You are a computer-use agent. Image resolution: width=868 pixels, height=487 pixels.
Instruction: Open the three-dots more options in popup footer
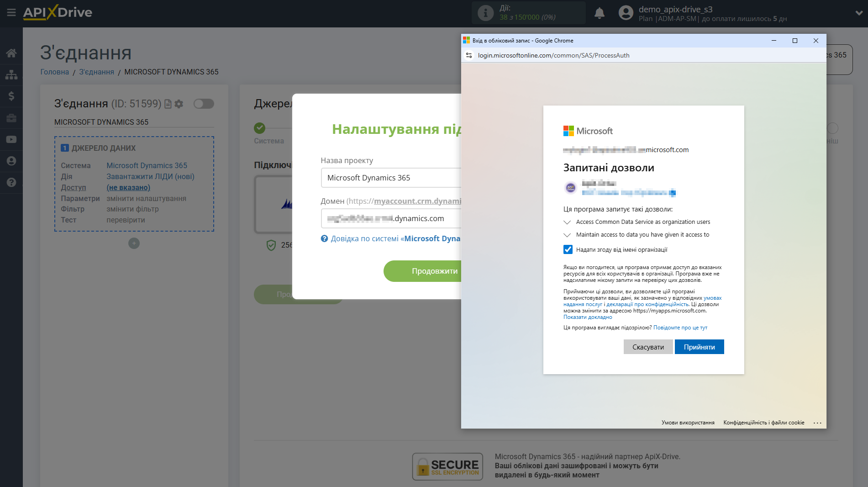click(817, 423)
